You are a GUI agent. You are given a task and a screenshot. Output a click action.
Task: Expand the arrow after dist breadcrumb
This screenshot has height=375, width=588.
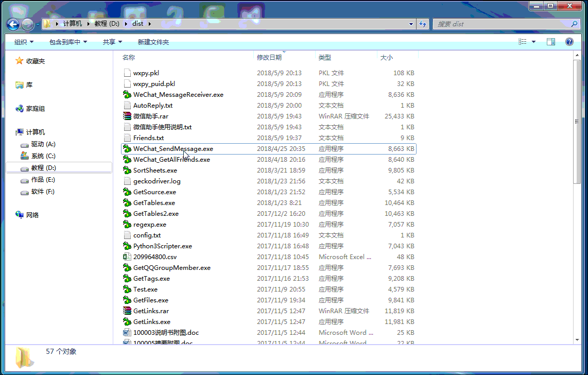click(150, 24)
